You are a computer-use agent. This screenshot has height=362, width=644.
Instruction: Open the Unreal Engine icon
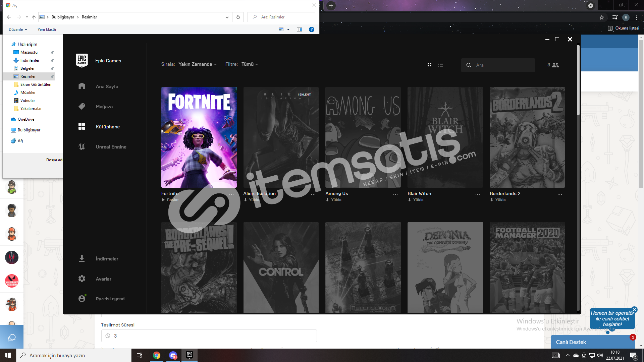(82, 146)
